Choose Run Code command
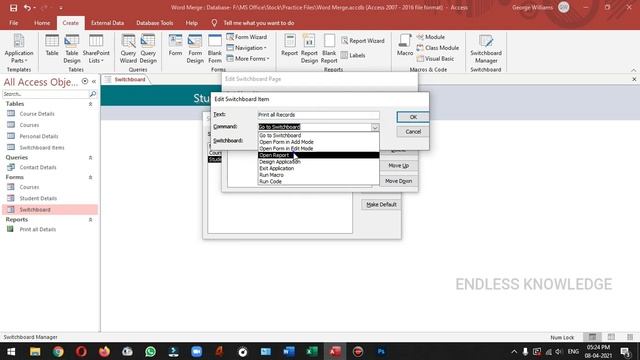The image size is (640, 360). point(318,181)
